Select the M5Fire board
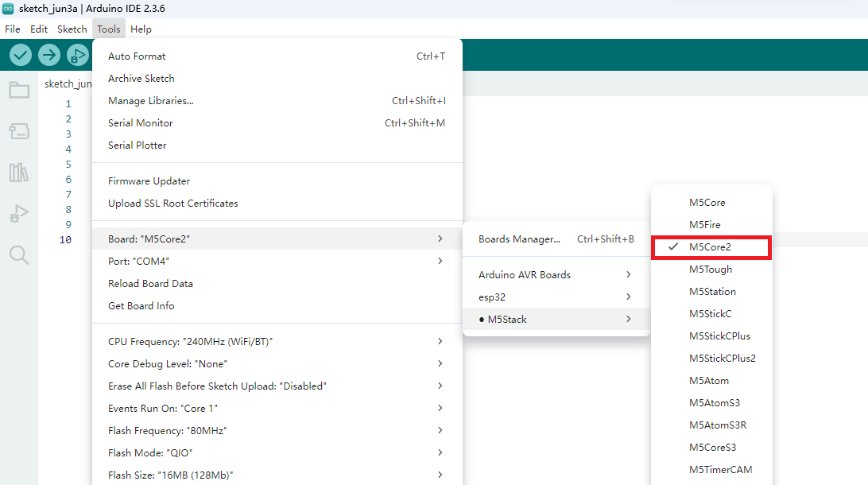The height and width of the screenshot is (485, 868). (711, 224)
